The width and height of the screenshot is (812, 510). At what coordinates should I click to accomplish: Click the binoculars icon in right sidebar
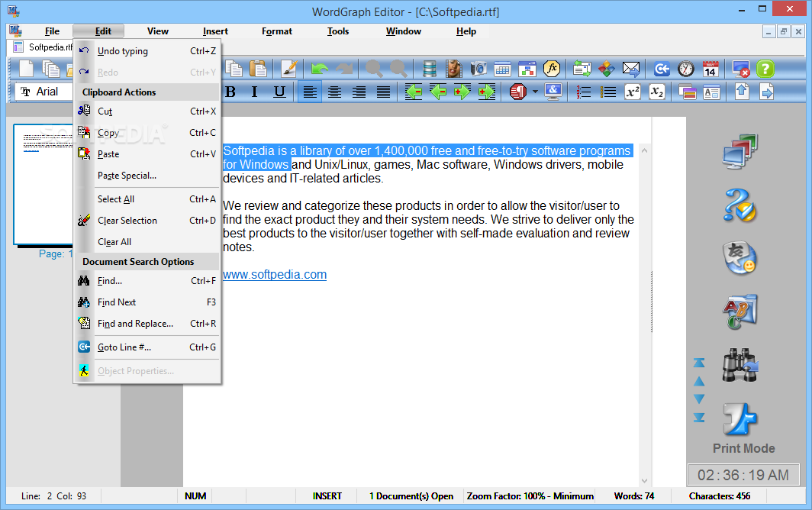740,366
